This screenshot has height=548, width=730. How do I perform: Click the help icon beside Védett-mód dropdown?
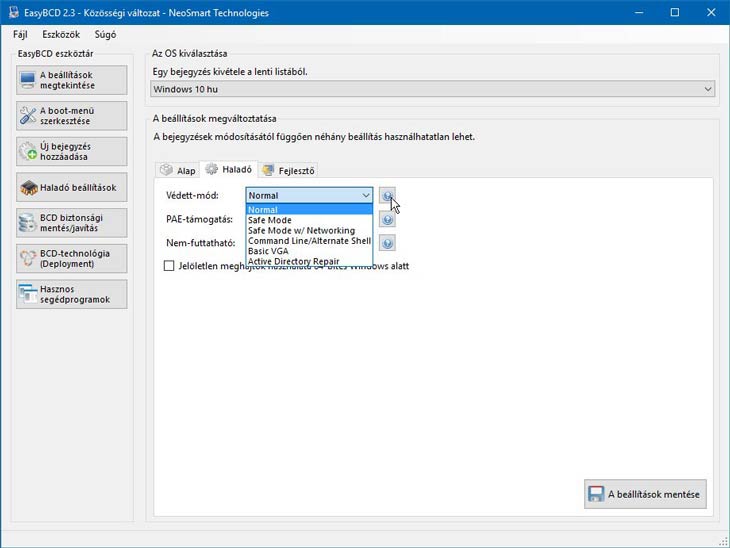click(x=387, y=196)
